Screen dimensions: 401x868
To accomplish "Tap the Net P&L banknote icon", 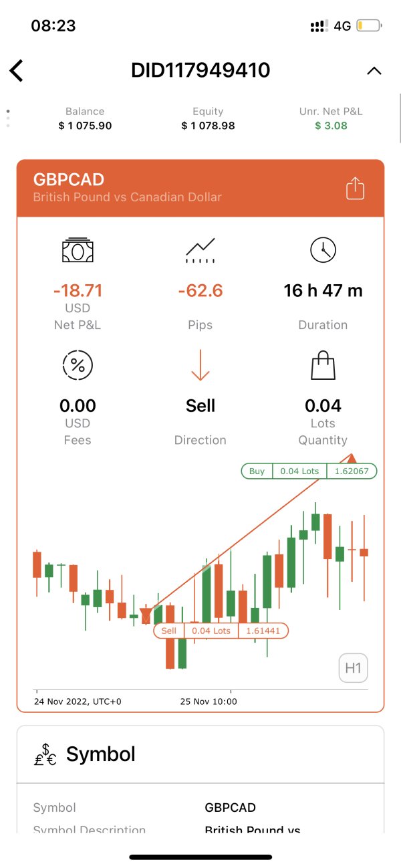I will point(78,250).
